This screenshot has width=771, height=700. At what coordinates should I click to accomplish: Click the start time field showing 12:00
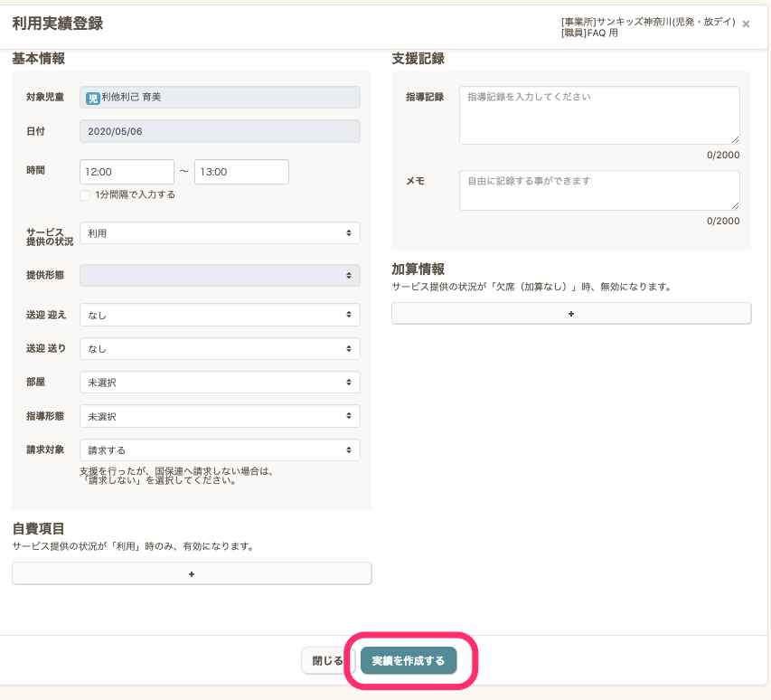(127, 172)
